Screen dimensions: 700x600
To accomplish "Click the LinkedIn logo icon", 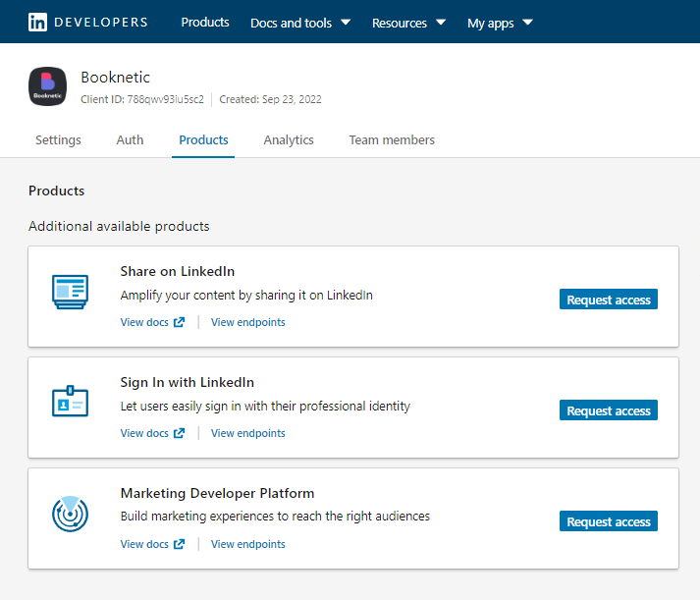I will click(37, 23).
